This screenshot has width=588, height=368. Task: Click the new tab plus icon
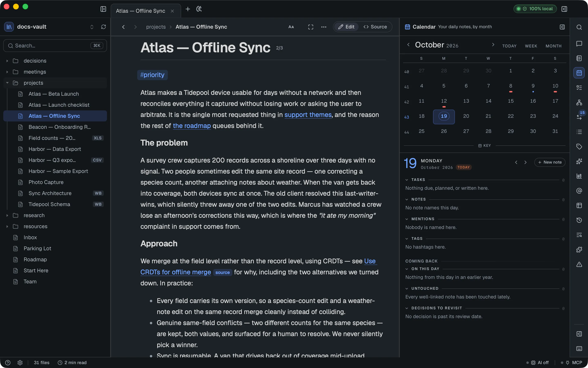point(188,9)
